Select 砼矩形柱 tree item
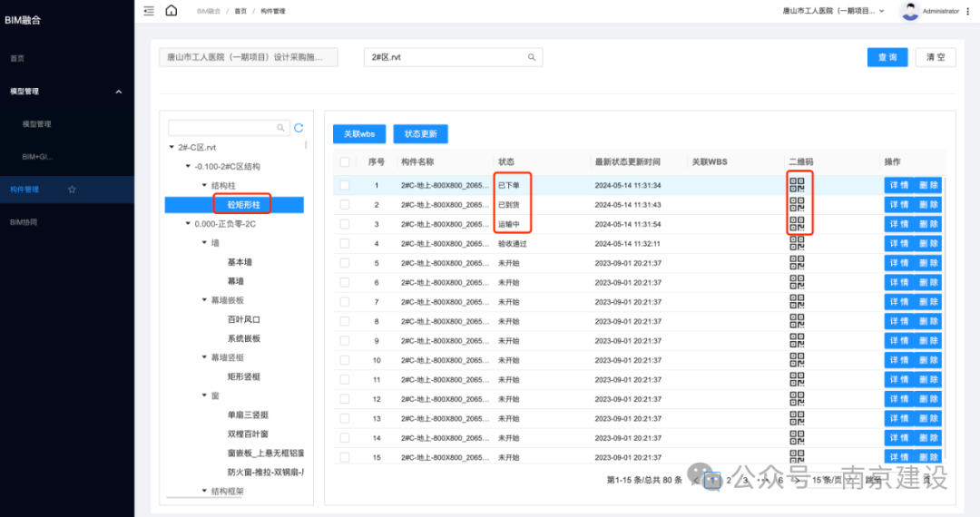 244,205
